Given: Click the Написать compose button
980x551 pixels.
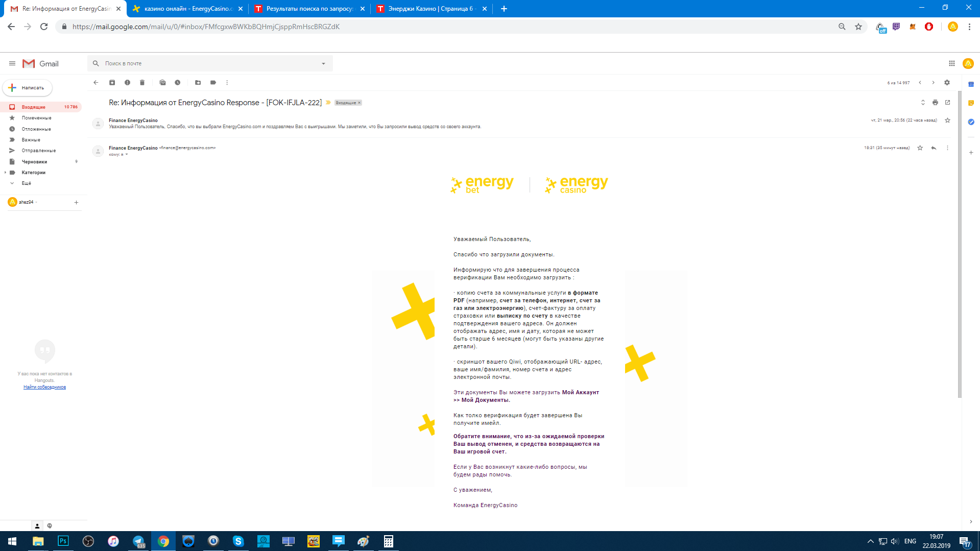Looking at the screenshot, I should tap(28, 88).
